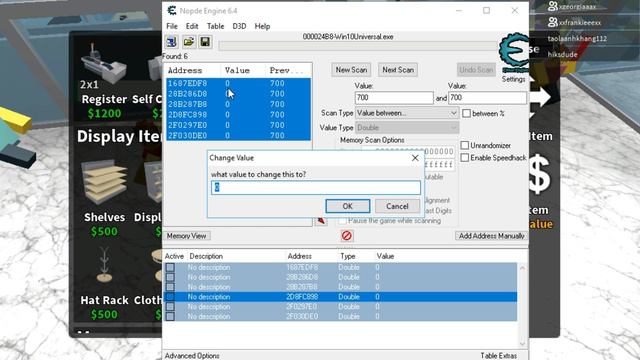Toggle Active box for address 28B286D8

(x=170, y=277)
